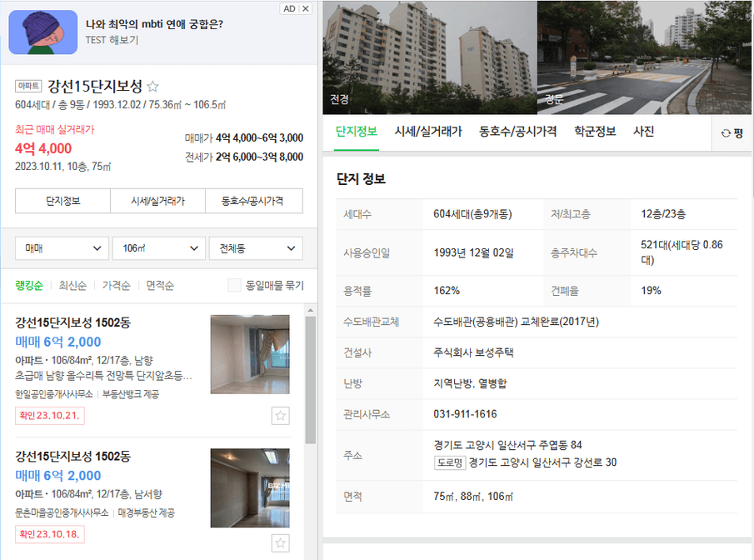
Task: Open the 정문 entrance photo
Action: point(644,57)
